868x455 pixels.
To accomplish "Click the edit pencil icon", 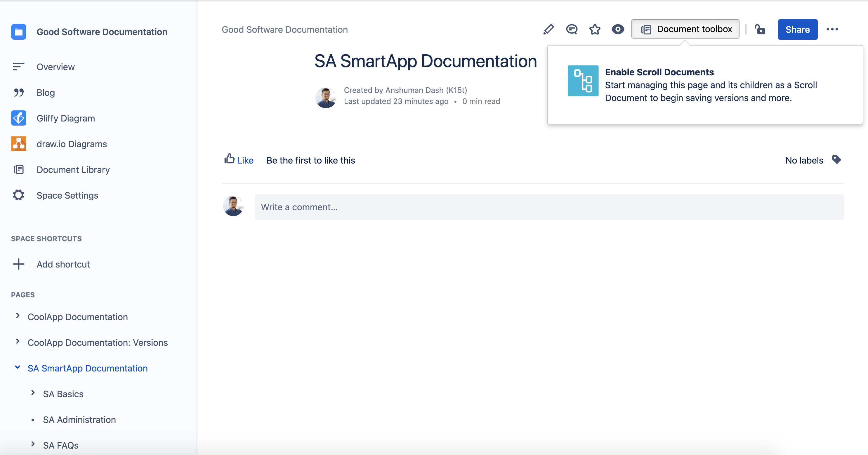I will pyautogui.click(x=548, y=29).
